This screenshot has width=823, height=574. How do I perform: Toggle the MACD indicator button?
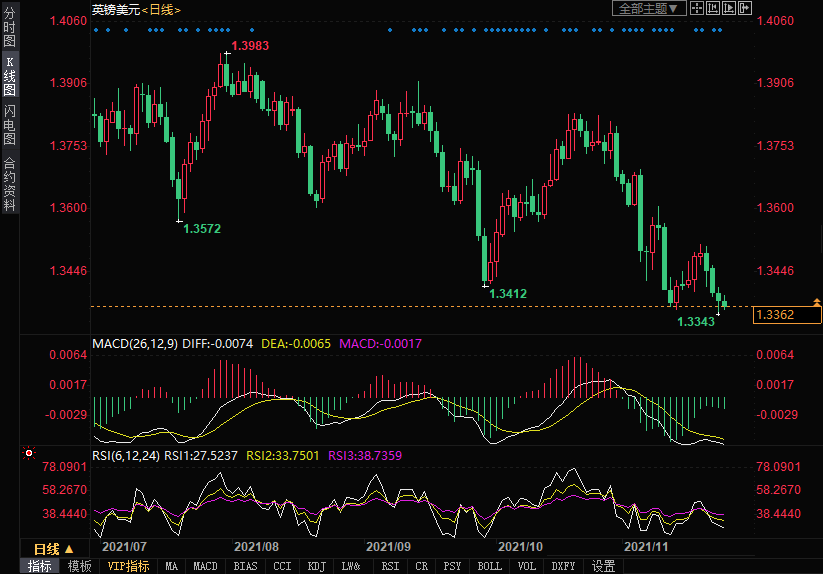(205, 566)
